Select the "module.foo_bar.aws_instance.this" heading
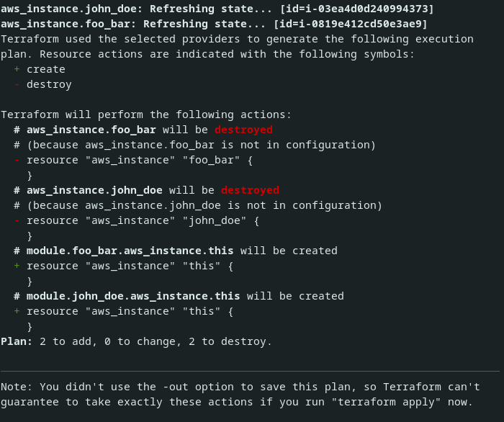Viewport: 504px width, 422px height. 130,251
